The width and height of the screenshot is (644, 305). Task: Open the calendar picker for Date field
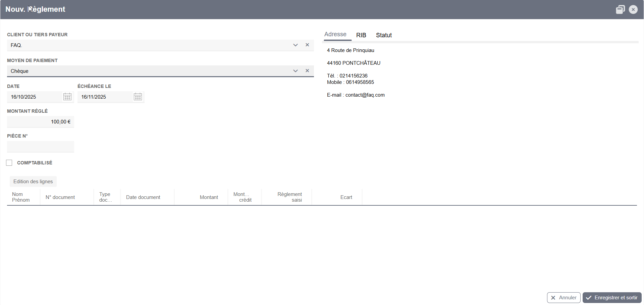tap(67, 97)
